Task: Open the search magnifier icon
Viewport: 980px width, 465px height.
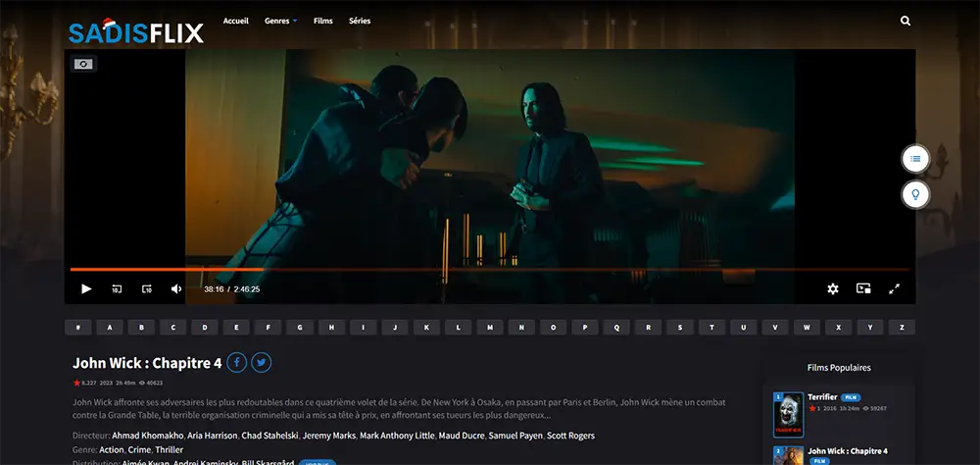Action: [x=905, y=21]
